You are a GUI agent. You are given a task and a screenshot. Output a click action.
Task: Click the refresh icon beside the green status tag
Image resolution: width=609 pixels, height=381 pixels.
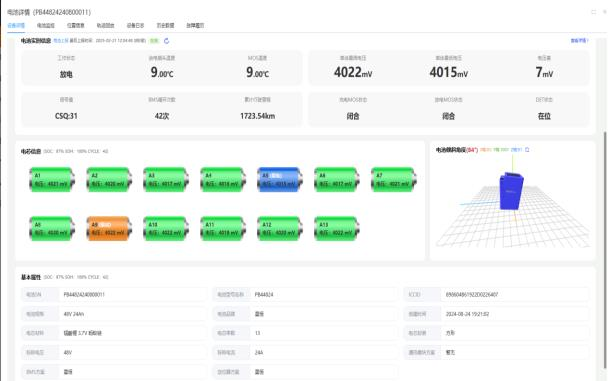tap(166, 41)
